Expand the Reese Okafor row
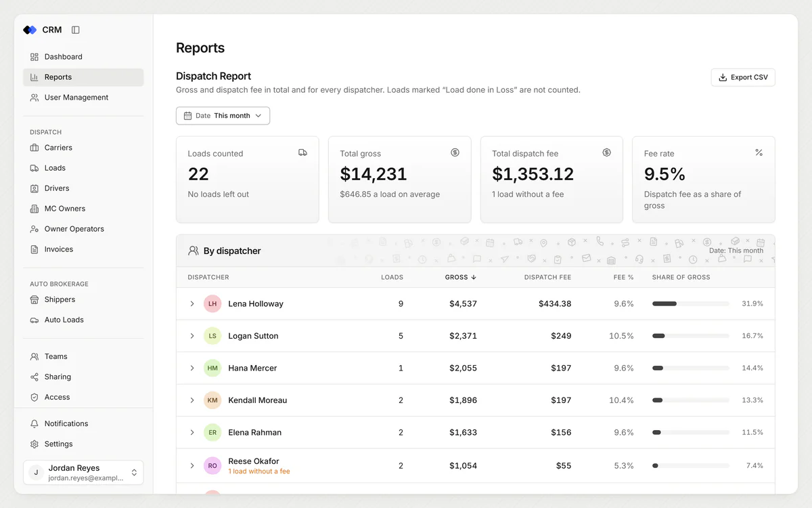The image size is (812, 508). click(192, 465)
